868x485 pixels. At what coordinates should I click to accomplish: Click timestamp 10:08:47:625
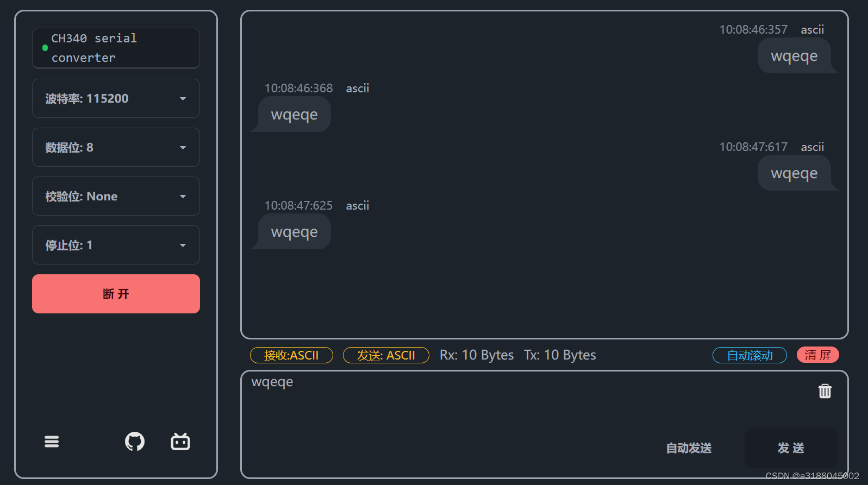(x=298, y=205)
